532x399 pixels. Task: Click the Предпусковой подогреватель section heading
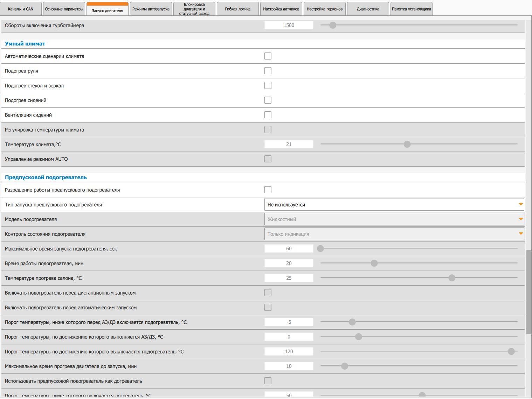(x=46, y=177)
